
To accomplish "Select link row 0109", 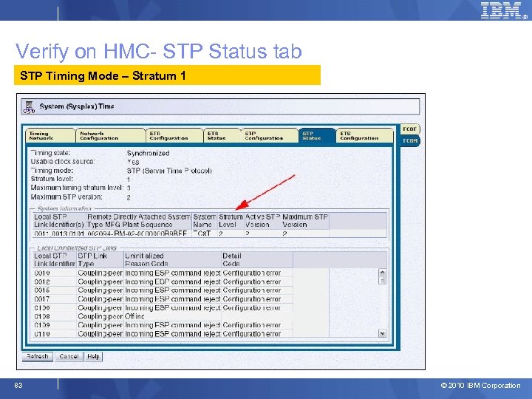I will pos(163,325).
